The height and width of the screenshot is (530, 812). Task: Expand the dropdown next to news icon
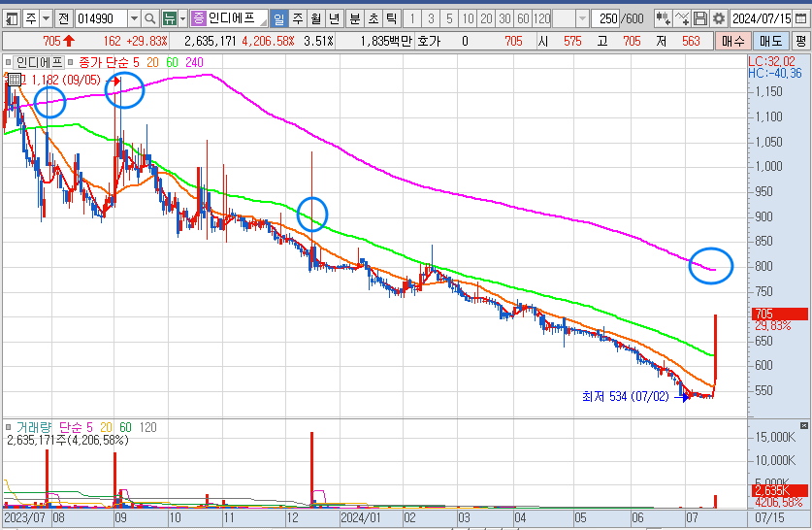(x=182, y=19)
